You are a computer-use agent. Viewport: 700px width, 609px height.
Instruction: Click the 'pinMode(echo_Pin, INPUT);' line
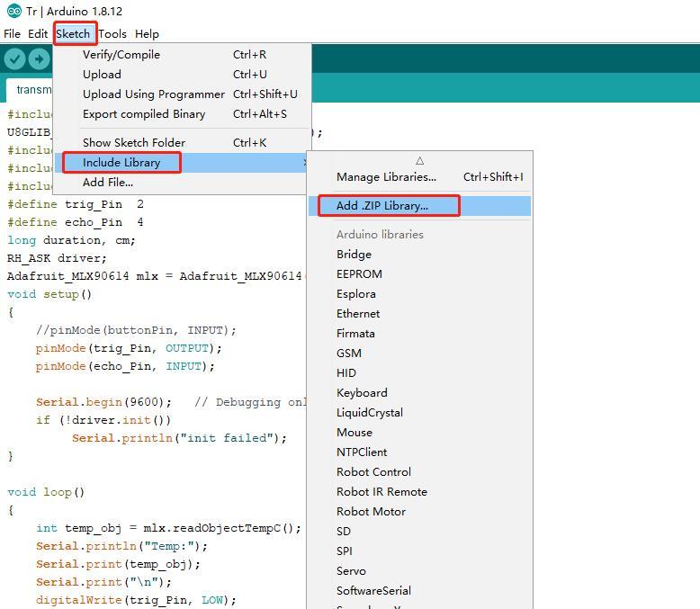point(125,366)
